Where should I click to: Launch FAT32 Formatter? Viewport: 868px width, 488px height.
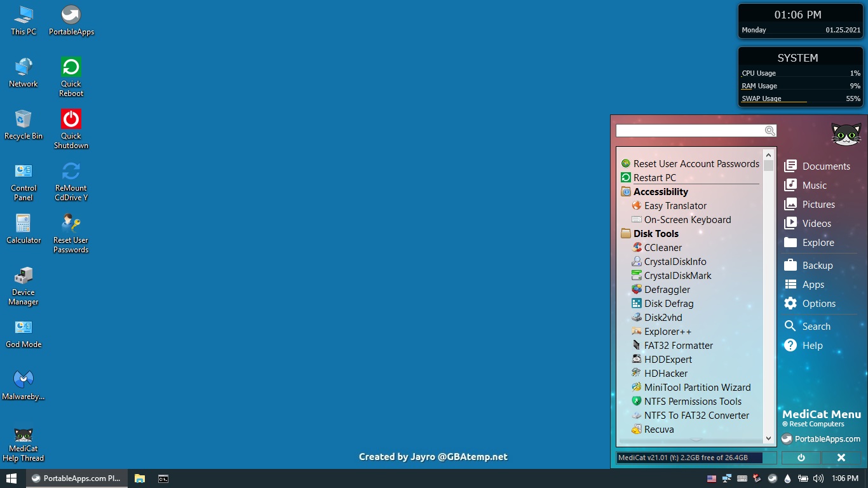[x=672, y=345]
